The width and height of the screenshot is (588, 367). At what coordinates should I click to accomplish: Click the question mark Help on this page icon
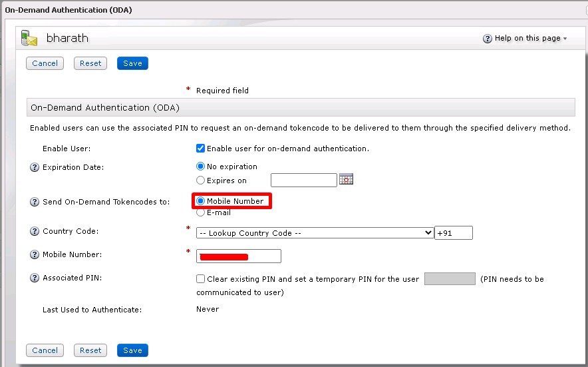click(x=488, y=39)
